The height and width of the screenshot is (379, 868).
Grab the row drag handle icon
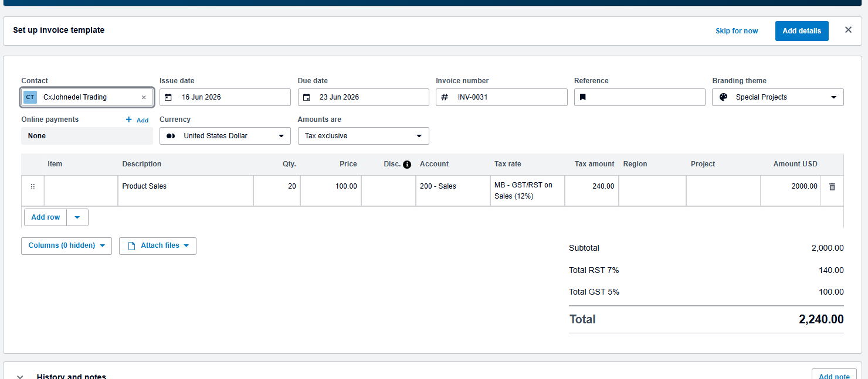pos(33,187)
